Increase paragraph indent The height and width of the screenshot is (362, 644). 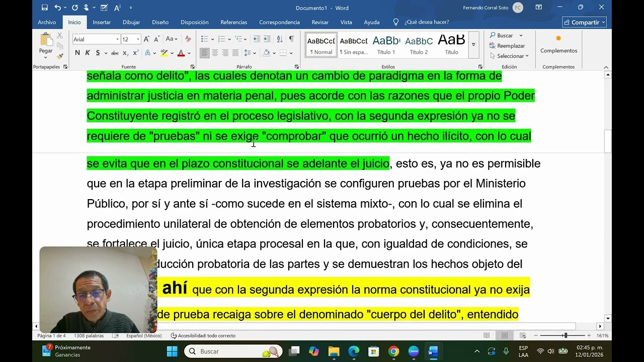[267, 39]
